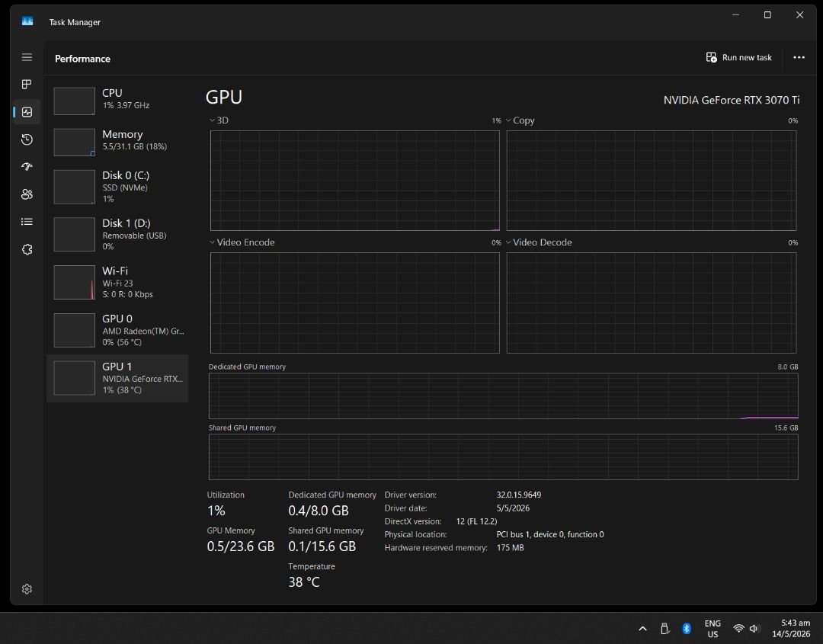Click Run new task
The width and height of the screenshot is (823, 644).
(738, 57)
